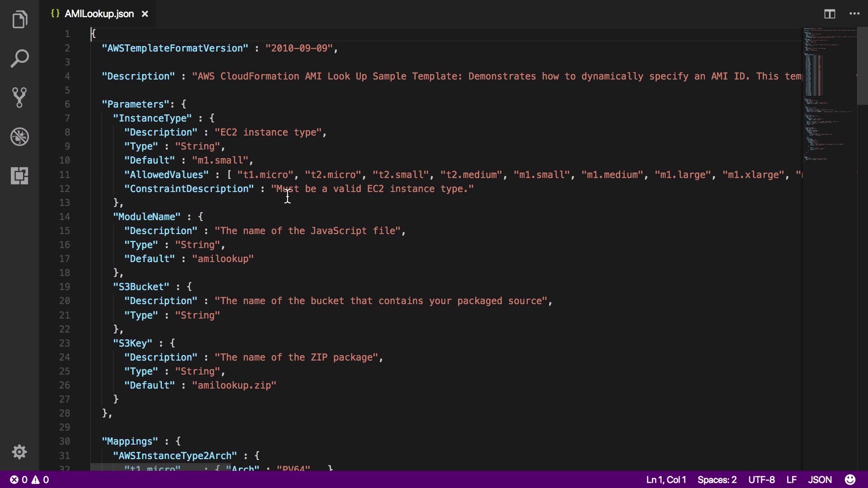Split the editor to the side
868x488 pixels.
coord(830,14)
